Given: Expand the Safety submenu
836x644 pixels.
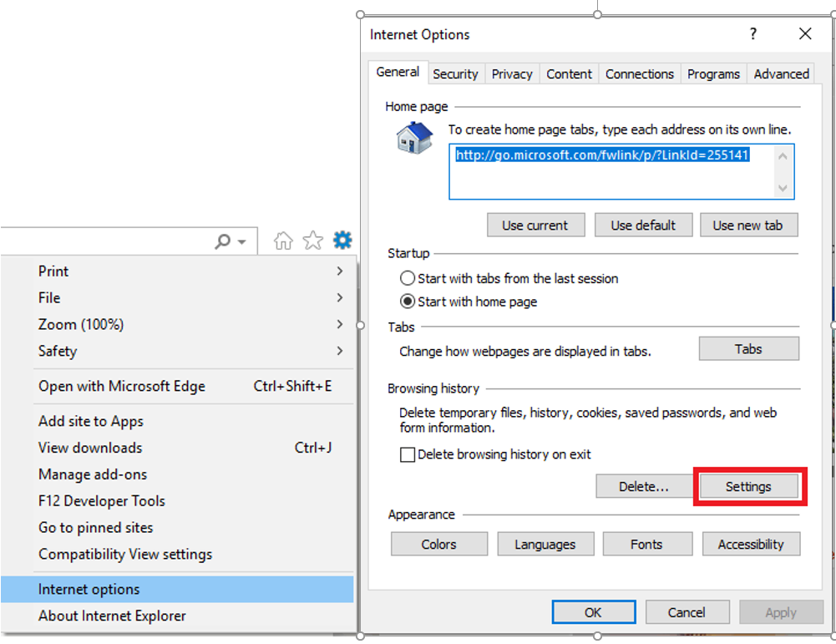Looking at the screenshot, I should (x=340, y=351).
